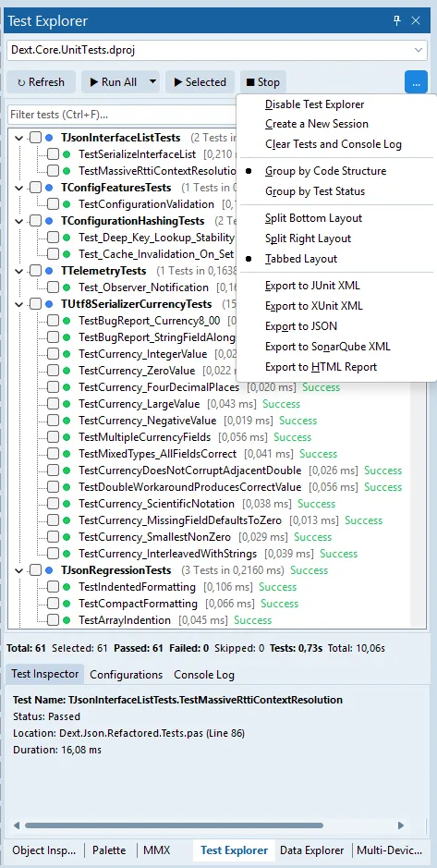The height and width of the screenshot is (868, 437).
Task: Click green status dot of TestMixedTypes_AllFieldsCorrect
Action: click(67, 454)
